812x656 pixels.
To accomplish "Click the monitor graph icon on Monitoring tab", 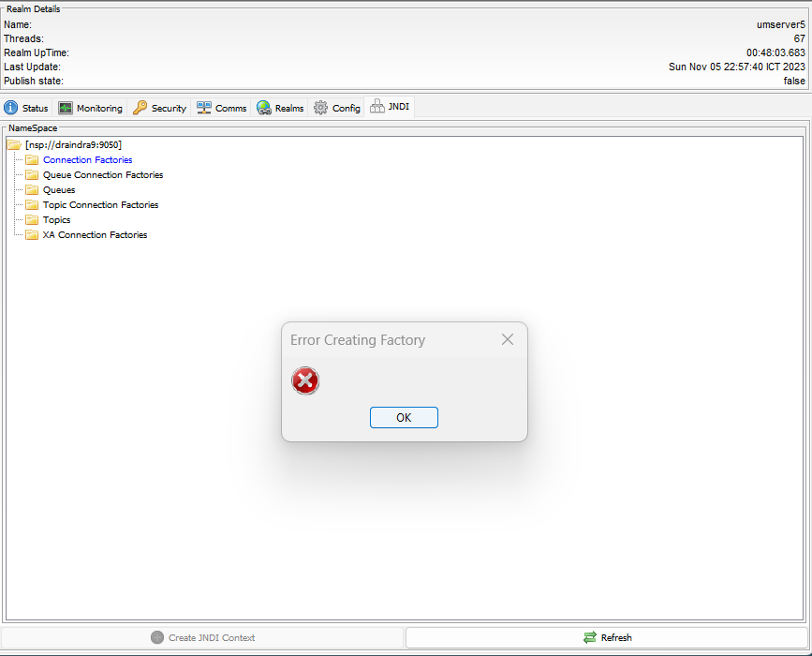I will click(66, 108).
